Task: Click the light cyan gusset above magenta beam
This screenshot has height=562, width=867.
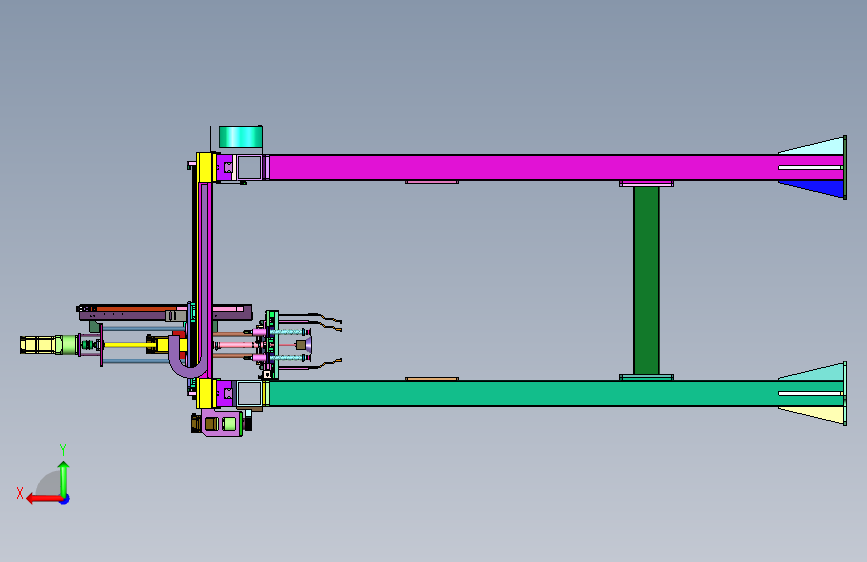Action: 818,146
